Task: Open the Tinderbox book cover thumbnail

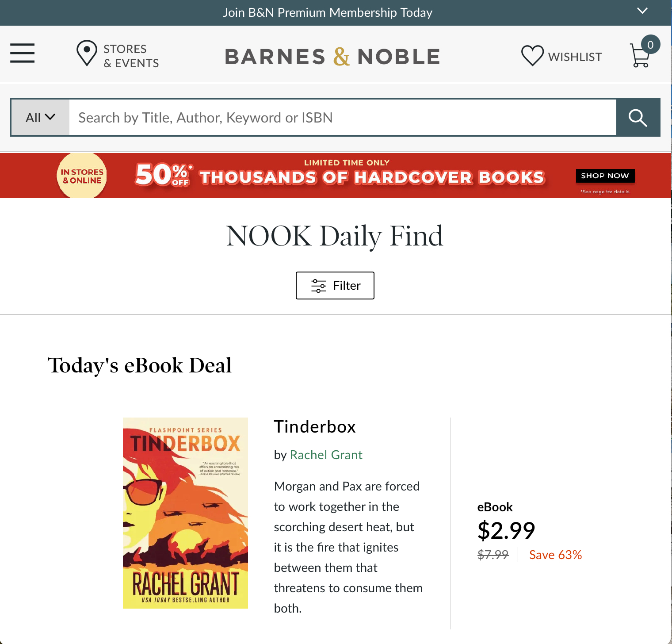Action: pos(185,513)
